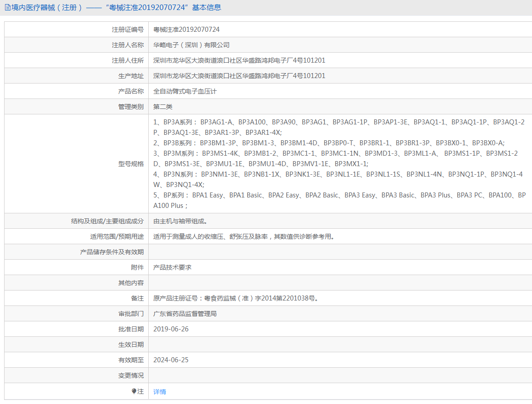Click value 粤械注准20192070724 in the 注册证编号 row
Image resolution: width=532 pixels, height=404 pixels.
click(186, 30)
